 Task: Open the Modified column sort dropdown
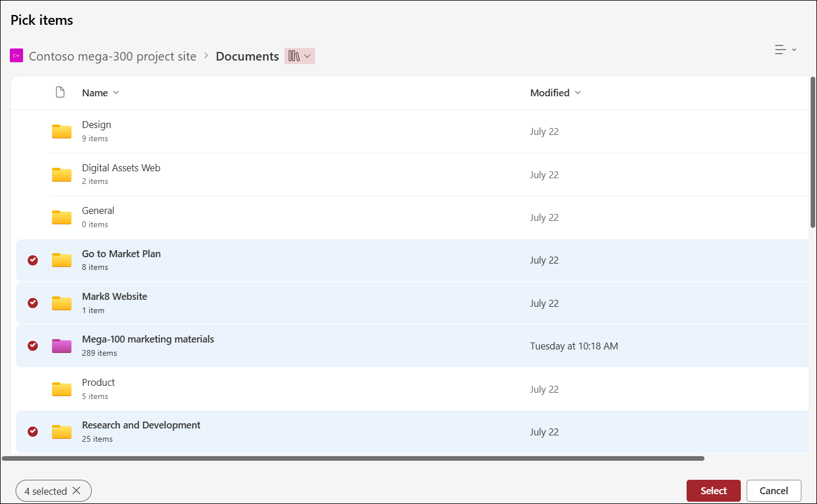(578, 92)
